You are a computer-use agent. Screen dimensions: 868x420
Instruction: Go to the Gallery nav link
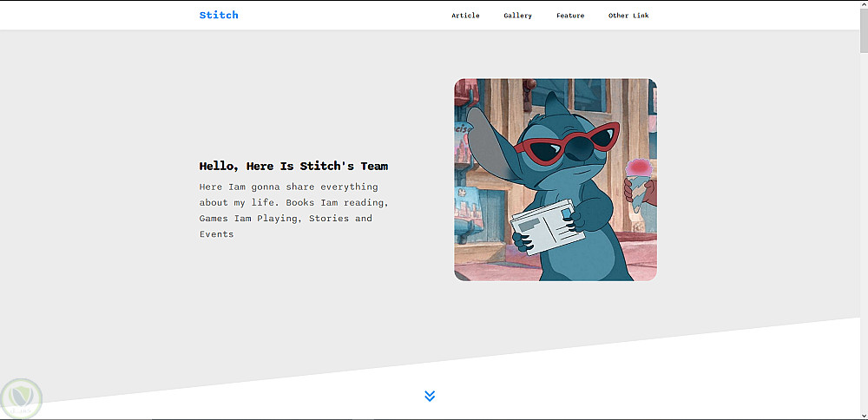(517, 16)
